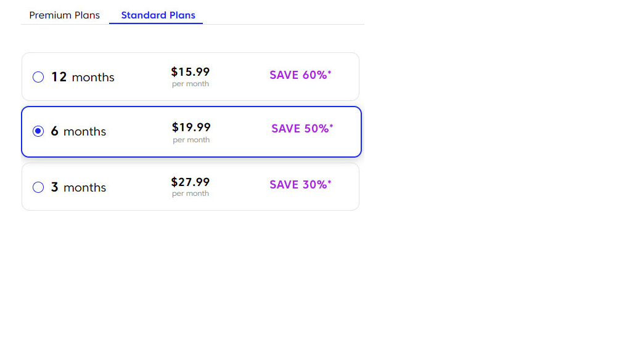This screenshot has width=627, height=364.
Task: Click the per month text under $15.99
Action: [x=191, y=84]
